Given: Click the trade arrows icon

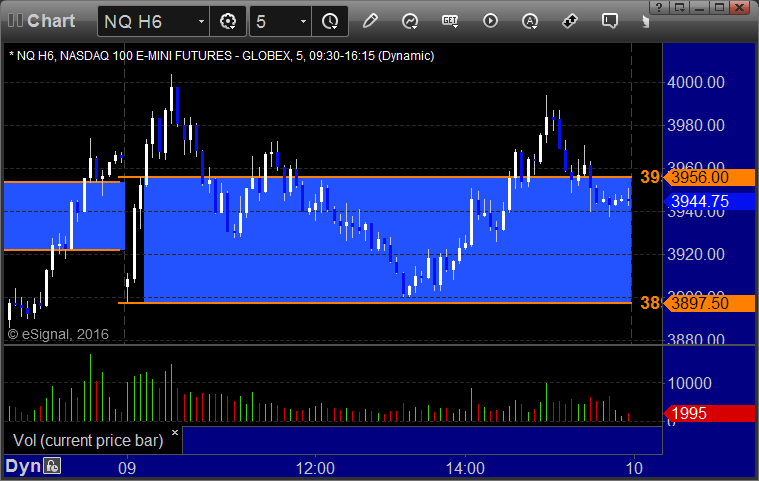Looking at the screenshot, I should [570, 21].
